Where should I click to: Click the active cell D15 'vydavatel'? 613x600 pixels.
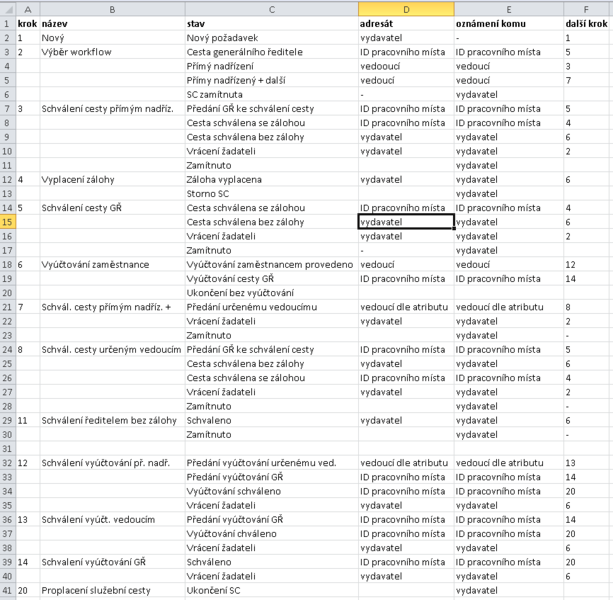[x=406, y=222]
